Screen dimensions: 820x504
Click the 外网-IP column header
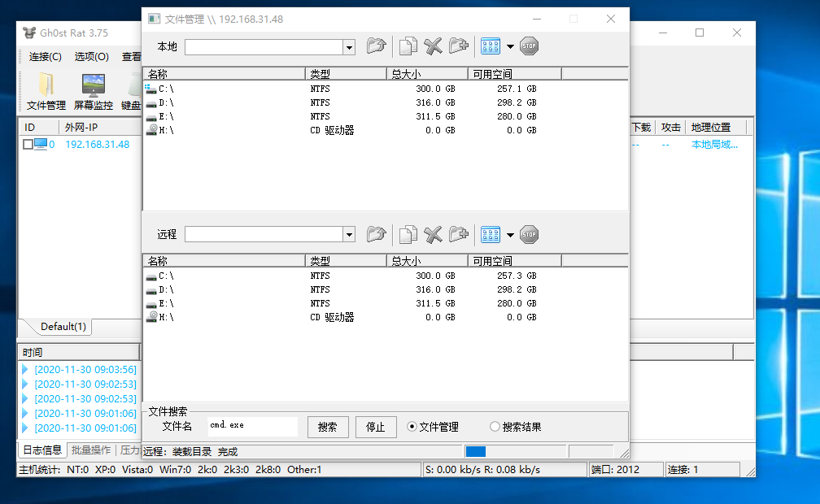coord(100,127)
